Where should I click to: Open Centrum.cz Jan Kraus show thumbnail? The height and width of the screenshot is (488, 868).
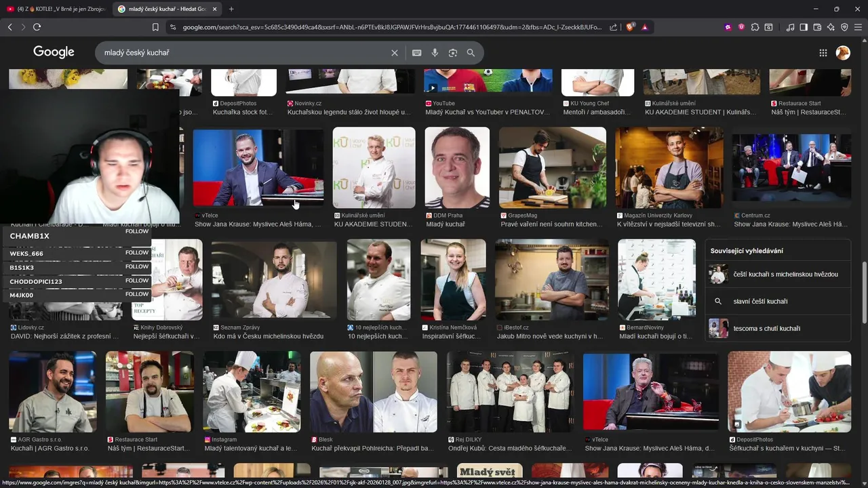pyautogui.click(x=791, y=168)
